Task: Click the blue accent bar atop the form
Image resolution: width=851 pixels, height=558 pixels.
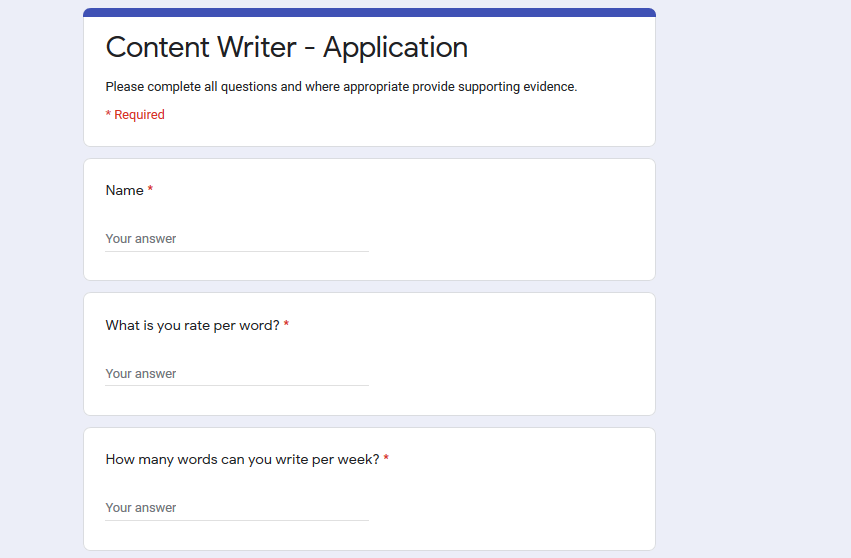Action: pyautogui.click(x=369, y=12)
